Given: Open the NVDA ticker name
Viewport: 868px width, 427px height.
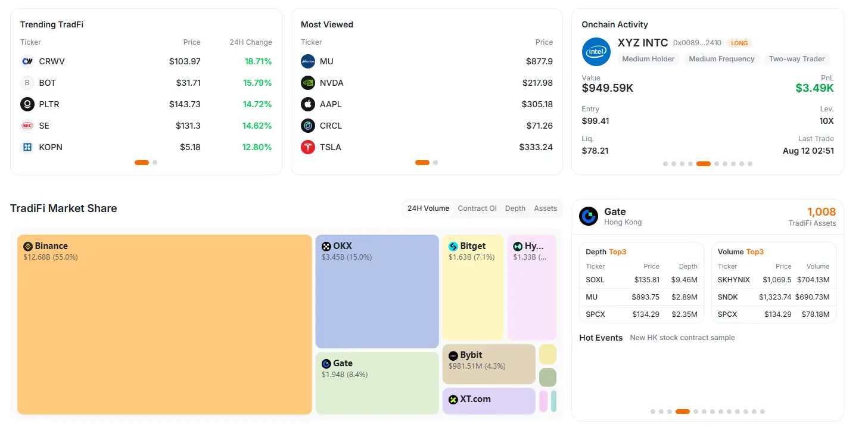Looking at the screenshot, I should [x=332, y=83].
